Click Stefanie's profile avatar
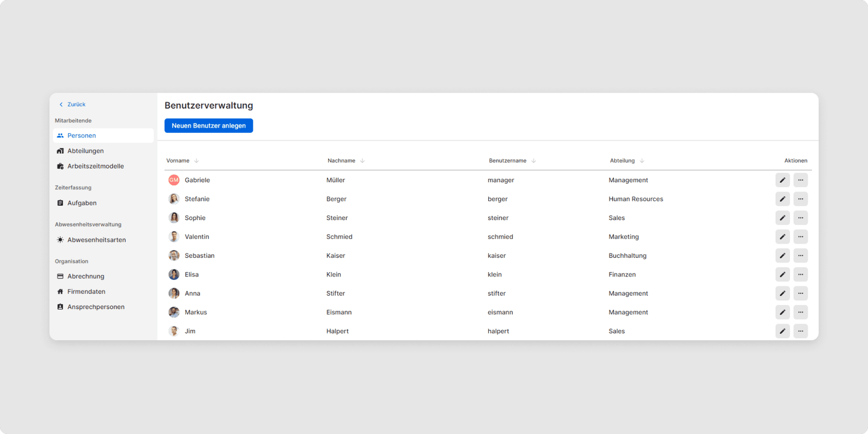Screen dimensions: 868x434 (174, 199)
